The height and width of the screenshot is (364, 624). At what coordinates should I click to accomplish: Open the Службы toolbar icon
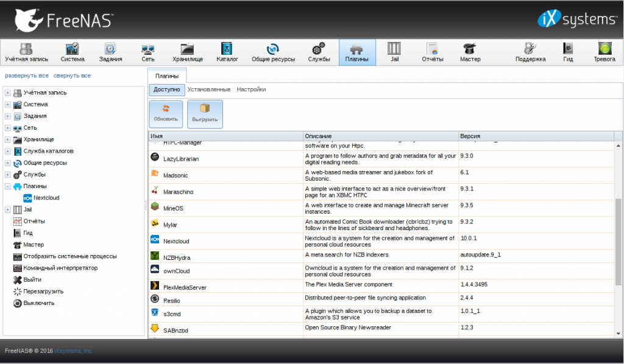(x=319, y=52)
